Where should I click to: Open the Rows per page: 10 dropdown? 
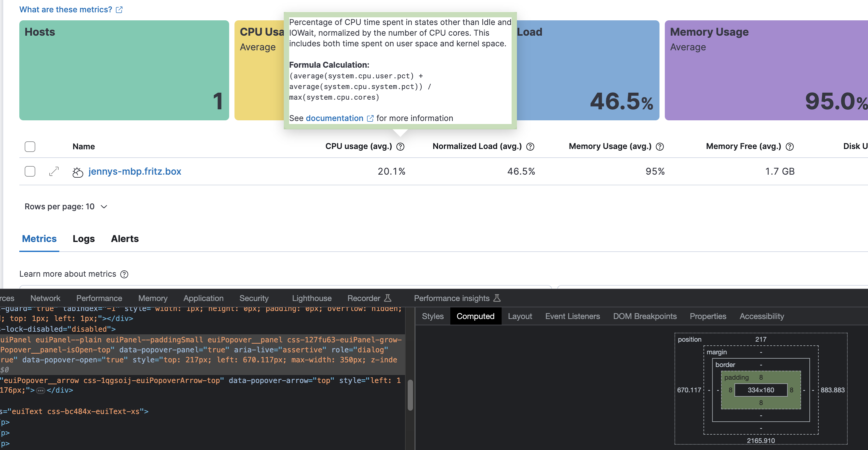[66, 207]
